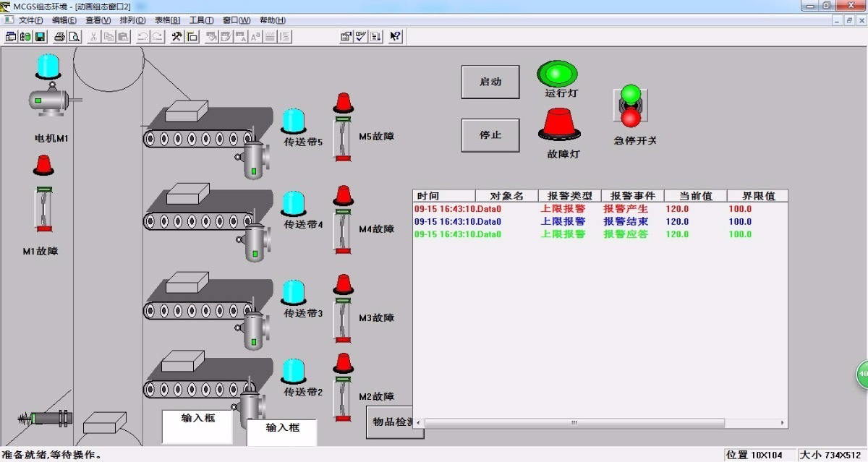
Task: Click the blue 报警结束 alarm event cell
Action: (x=626, y=221)
